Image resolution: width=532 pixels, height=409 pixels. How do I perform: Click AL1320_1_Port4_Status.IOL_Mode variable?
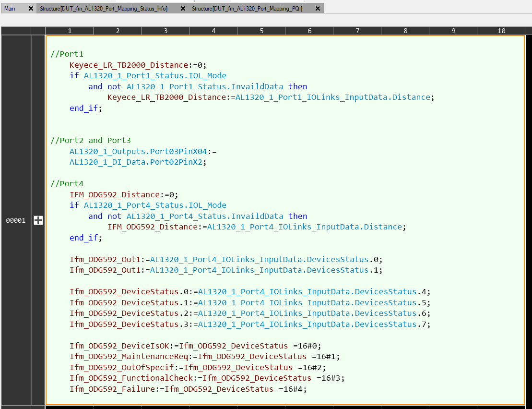pos(155,205)
